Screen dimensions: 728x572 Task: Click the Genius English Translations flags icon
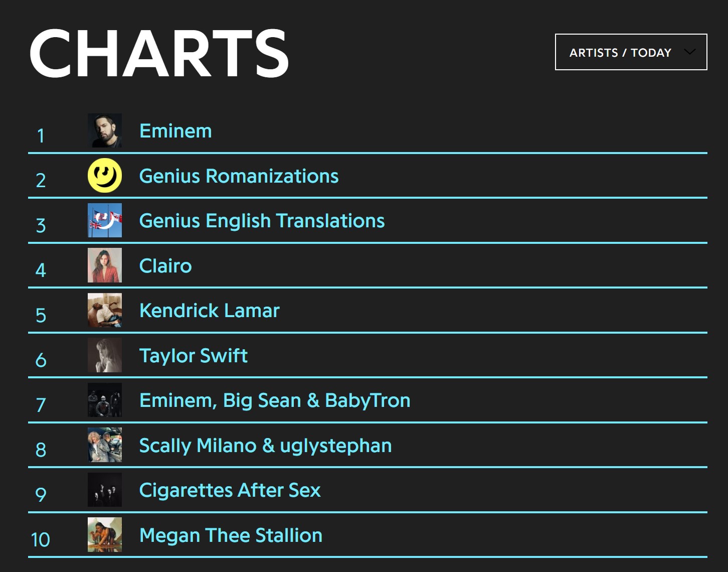(x=105, y=221)
